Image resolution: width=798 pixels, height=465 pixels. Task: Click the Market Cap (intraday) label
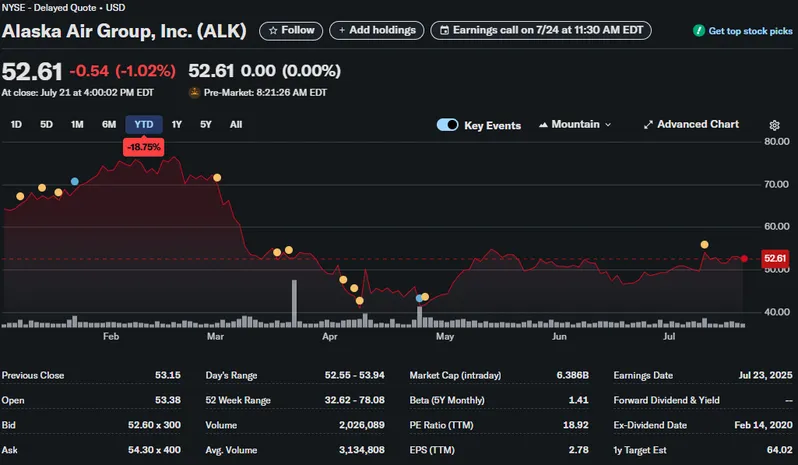click(455, 375)
